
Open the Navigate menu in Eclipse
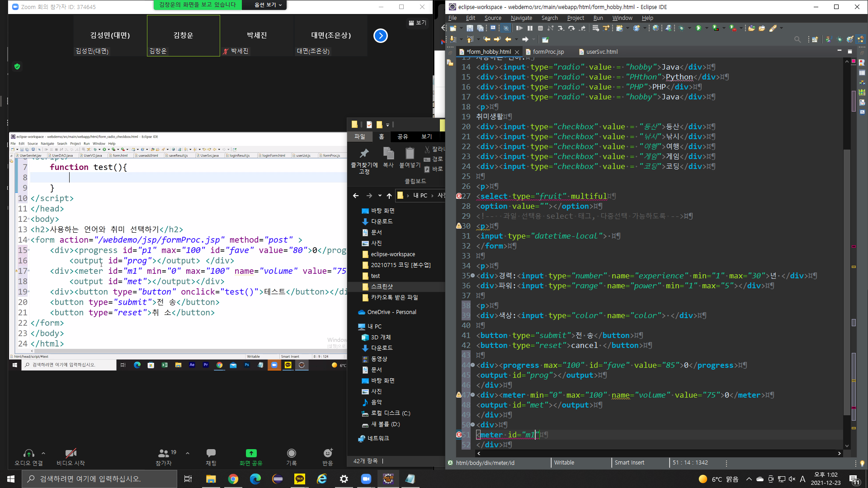pos(521,18)
